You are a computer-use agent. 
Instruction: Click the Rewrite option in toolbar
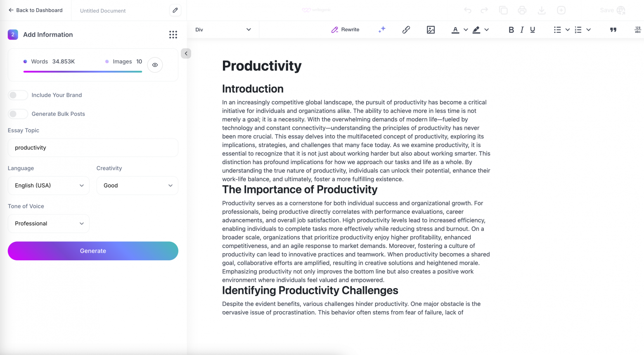(x=346, y=30)
